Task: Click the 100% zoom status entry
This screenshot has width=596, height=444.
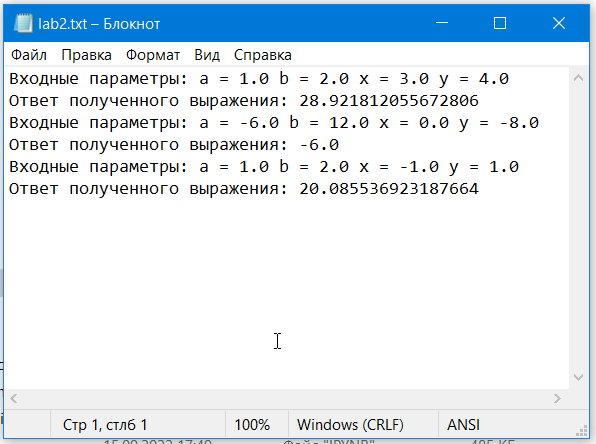Action: click(252, 425)
